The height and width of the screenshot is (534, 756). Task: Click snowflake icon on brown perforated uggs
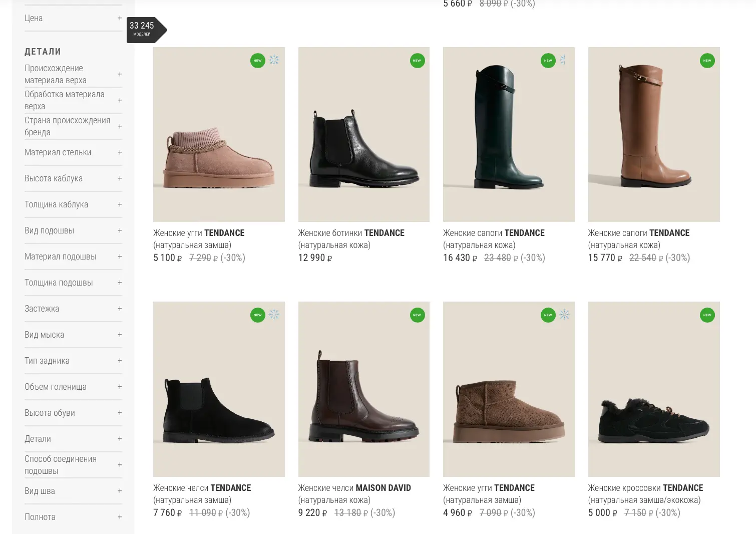564,315
